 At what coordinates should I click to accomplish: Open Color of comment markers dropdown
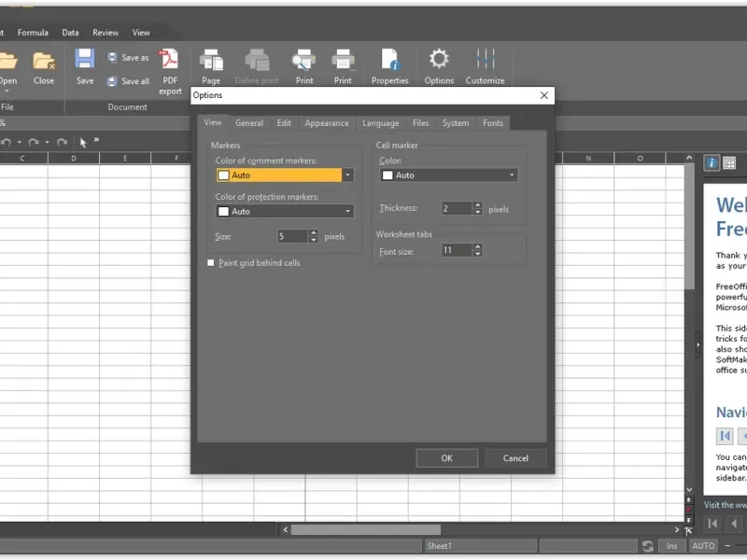347,175
